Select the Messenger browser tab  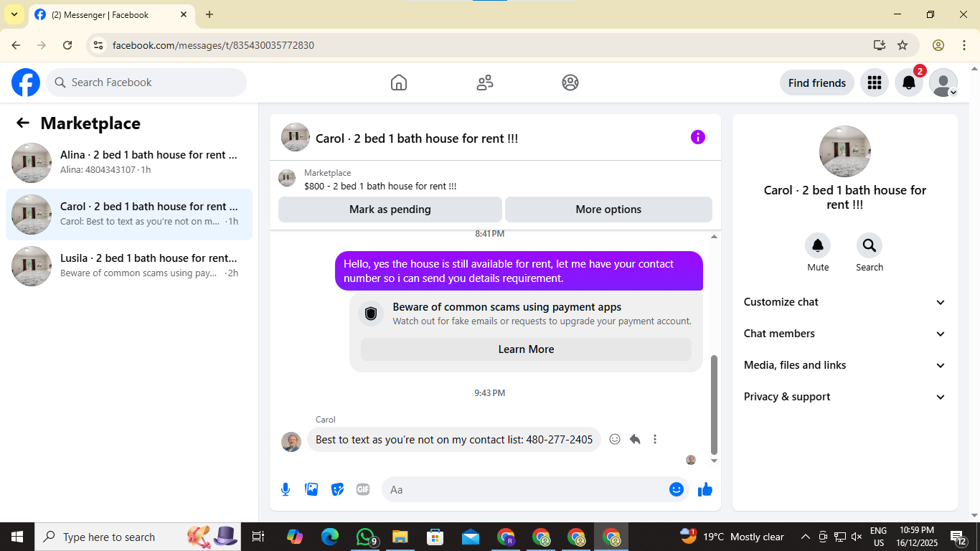coord(111,14)
